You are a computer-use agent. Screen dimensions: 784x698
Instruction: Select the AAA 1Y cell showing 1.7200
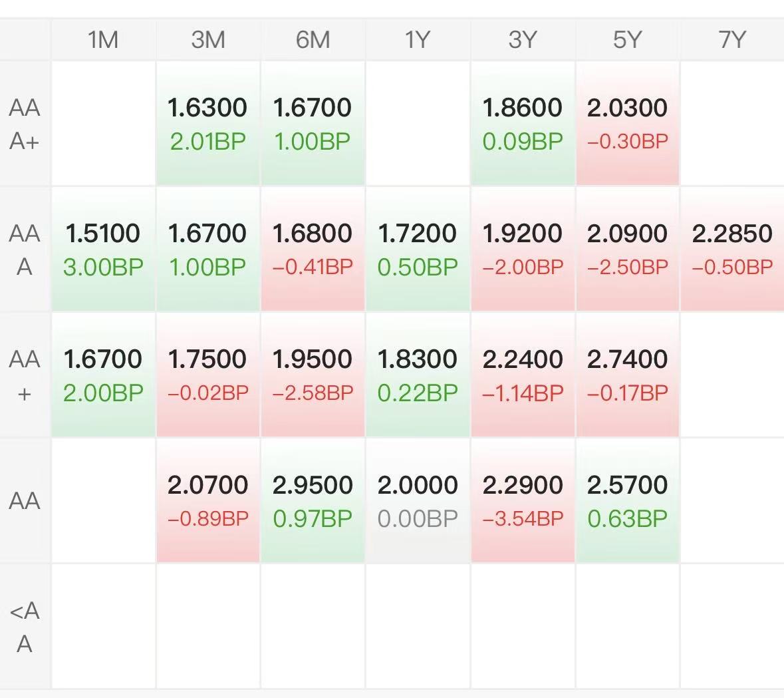(418, 250)
